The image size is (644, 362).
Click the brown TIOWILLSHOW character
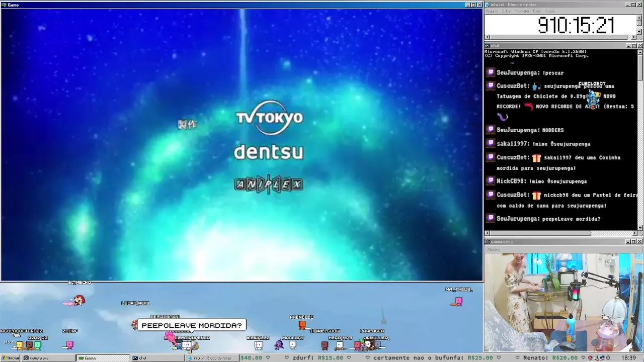click(325, 345)
